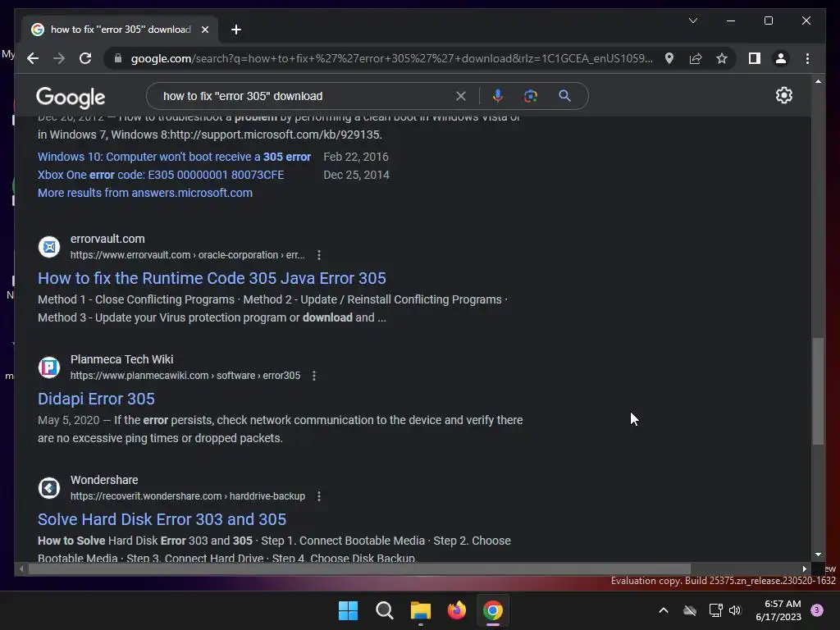The height and width of the screenshot is (630, 840).
Task: Open the Xbox One error code E305 link
Action: 161,176
